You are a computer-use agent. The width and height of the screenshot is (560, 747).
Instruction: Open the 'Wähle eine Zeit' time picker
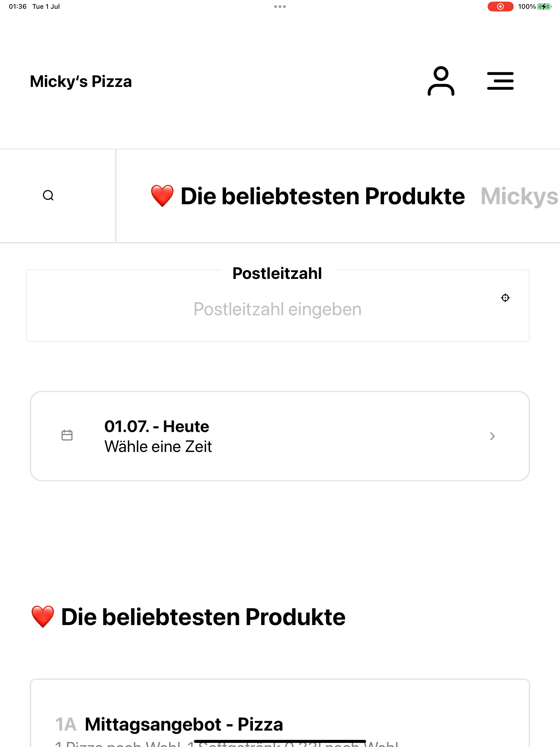[158, 447]
